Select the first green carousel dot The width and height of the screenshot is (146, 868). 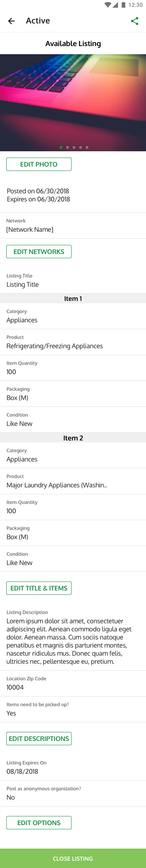pyautogui.click(x=61, y=147)
